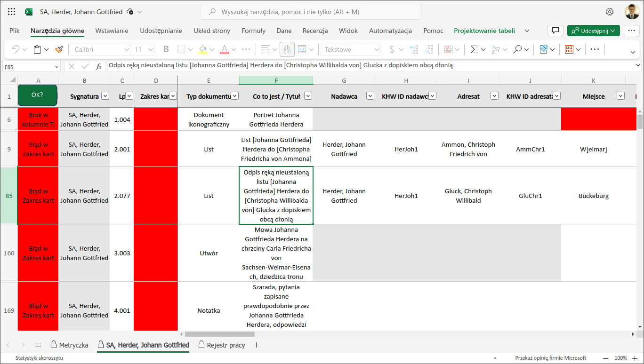Toggle bold formatting in the ribbon
The height and width of the screenshot is (364, 644).
[x=166, y=49]
